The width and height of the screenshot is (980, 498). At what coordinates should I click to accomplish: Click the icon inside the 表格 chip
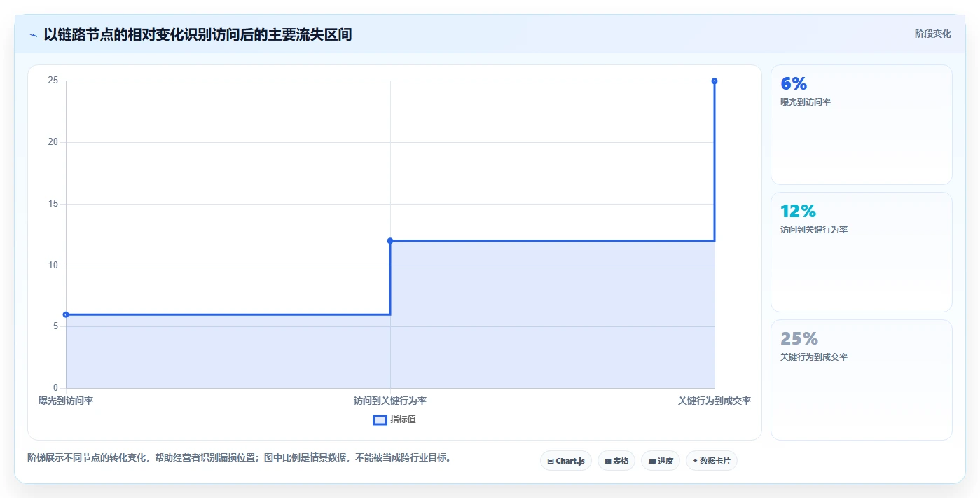coord(608,462)
